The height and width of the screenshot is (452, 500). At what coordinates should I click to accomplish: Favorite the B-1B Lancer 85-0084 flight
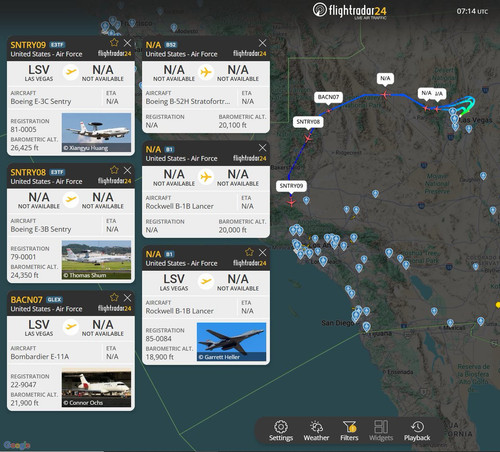click(x=249, y=252)
